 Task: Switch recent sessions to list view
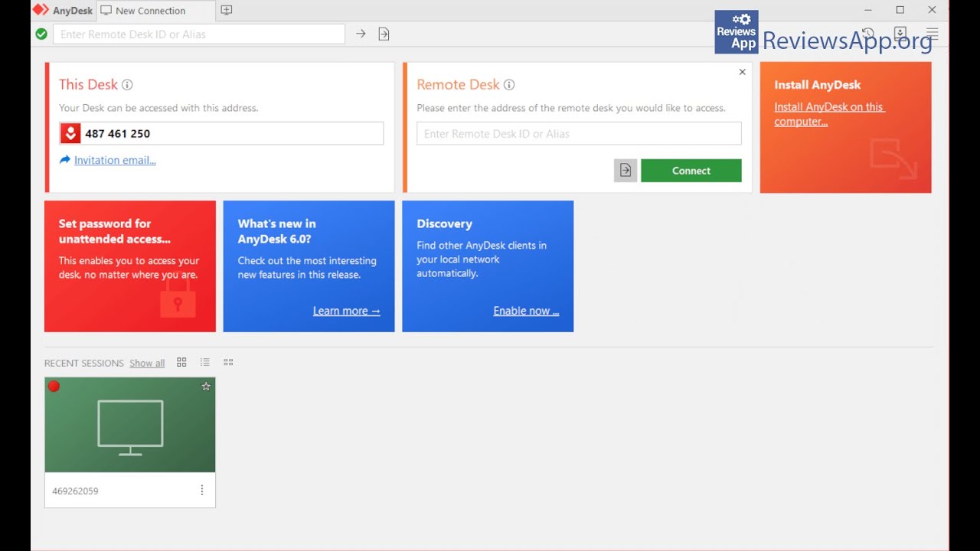pyautogui.click(x=204, y=362)
